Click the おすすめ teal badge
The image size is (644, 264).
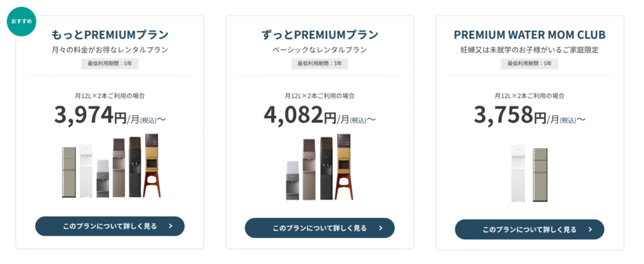(21, 21)
